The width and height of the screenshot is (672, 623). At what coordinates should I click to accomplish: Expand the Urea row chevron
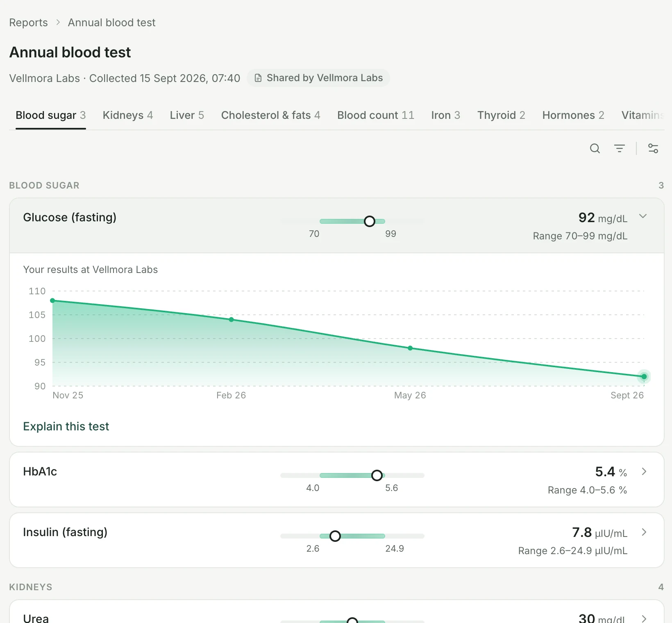(644, 618)
